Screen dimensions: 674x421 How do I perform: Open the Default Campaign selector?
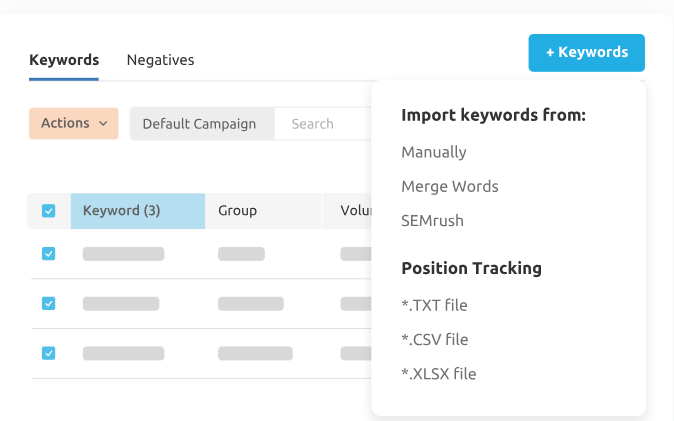[200, 124]
